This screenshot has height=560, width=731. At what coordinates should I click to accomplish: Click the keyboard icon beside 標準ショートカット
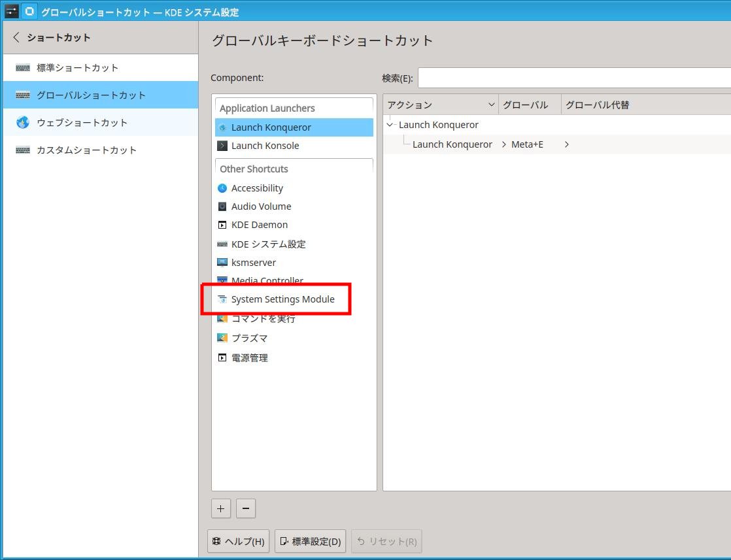point(22,67)
